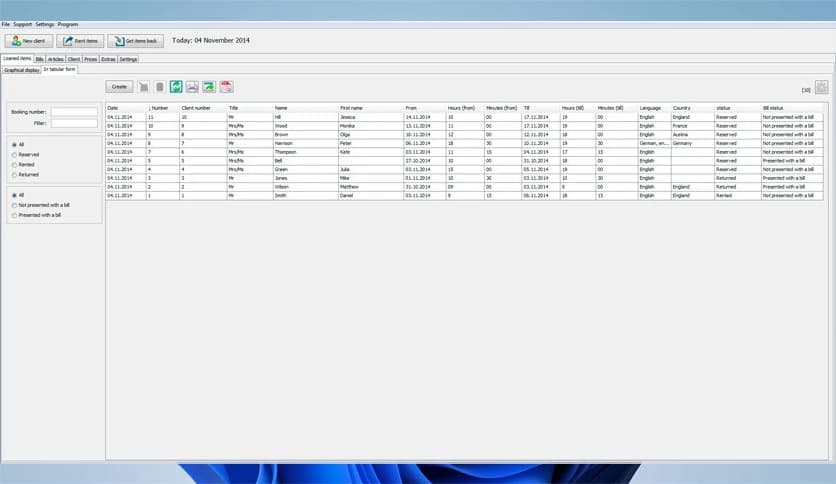The width and height of the screenshot is (836, 484).
Task: Click the green arrow export icon
Action: click(x=209, y=87)
